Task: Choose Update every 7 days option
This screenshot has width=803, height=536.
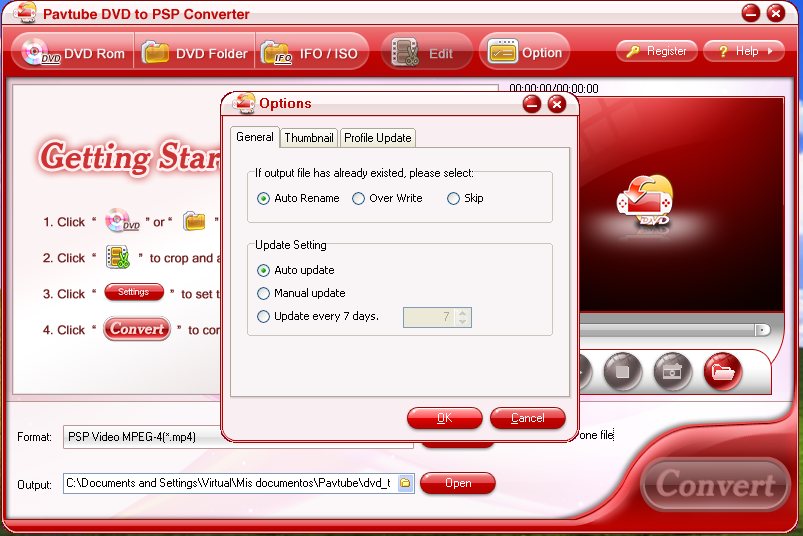Action: coord(318,316)
